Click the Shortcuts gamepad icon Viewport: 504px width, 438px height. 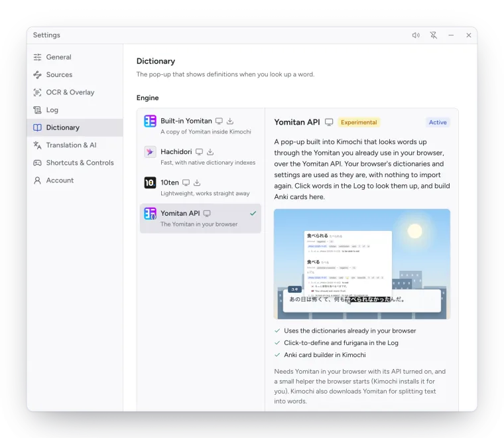coord(37,163)
